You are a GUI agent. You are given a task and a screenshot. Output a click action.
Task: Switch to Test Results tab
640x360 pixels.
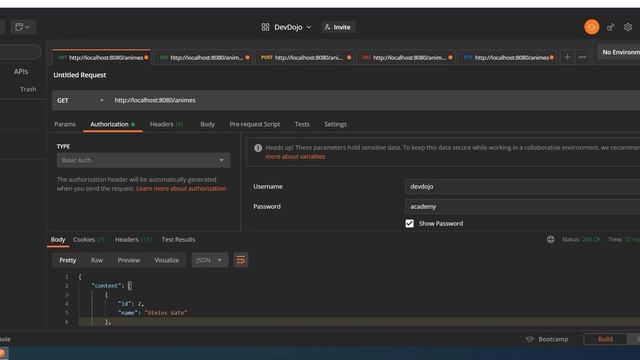[x=178, y=240]
